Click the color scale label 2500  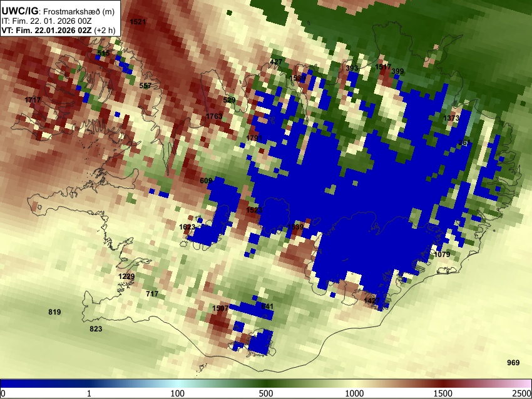(x=522, y=393)
